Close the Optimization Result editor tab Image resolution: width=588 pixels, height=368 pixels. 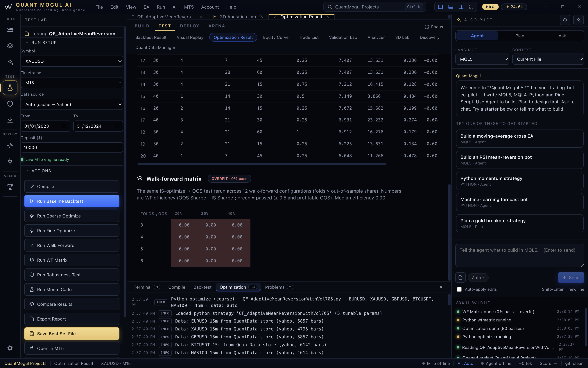[x=328, y=17]
